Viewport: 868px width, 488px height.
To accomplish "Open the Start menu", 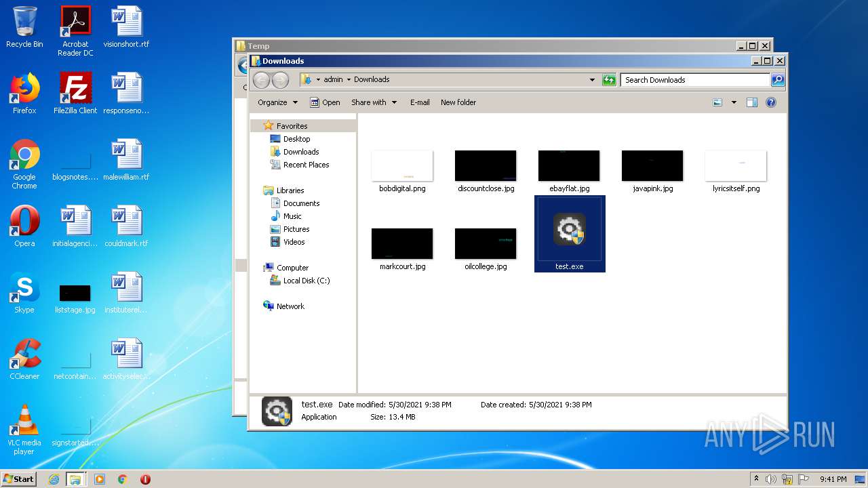I will point(18,479).
